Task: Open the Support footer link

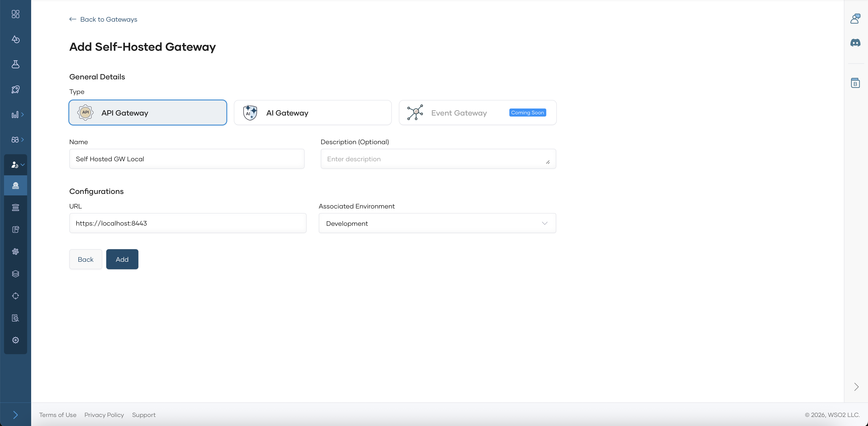Action: [144, 415]
